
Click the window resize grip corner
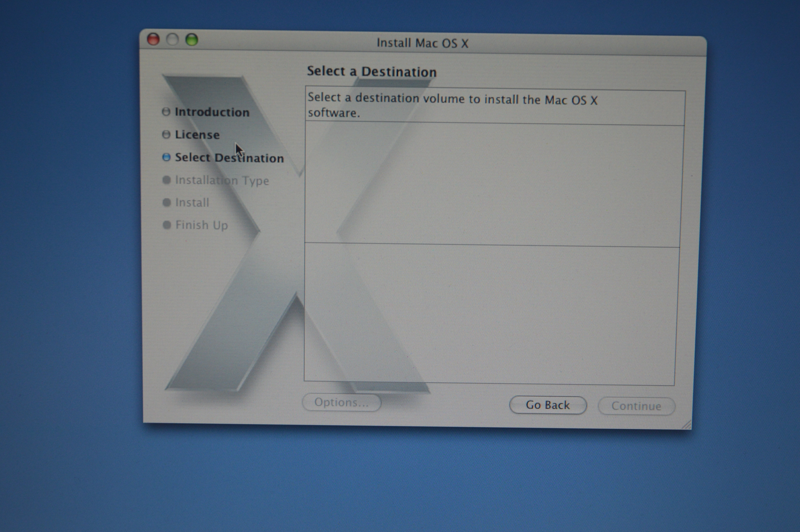[686, 425]
